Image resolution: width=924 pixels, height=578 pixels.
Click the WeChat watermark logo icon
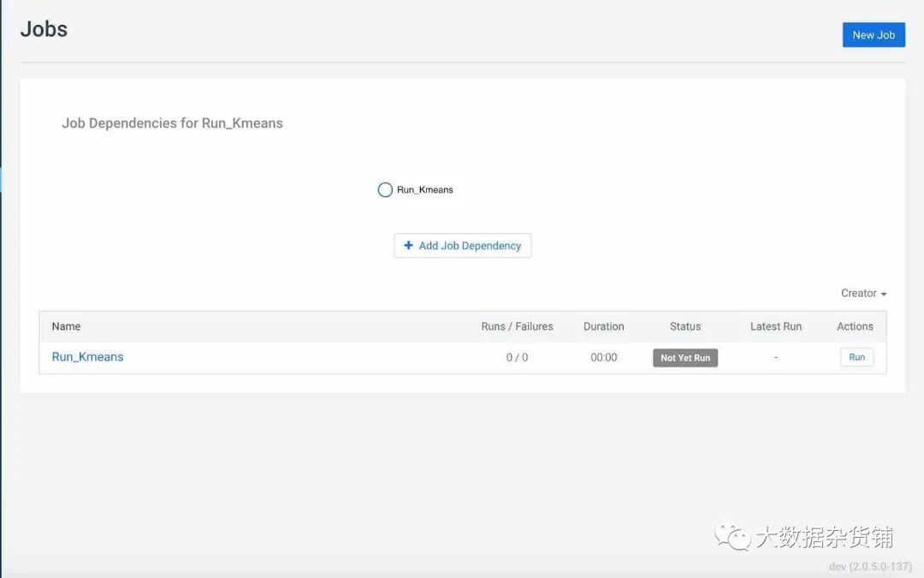coord(732,537)
